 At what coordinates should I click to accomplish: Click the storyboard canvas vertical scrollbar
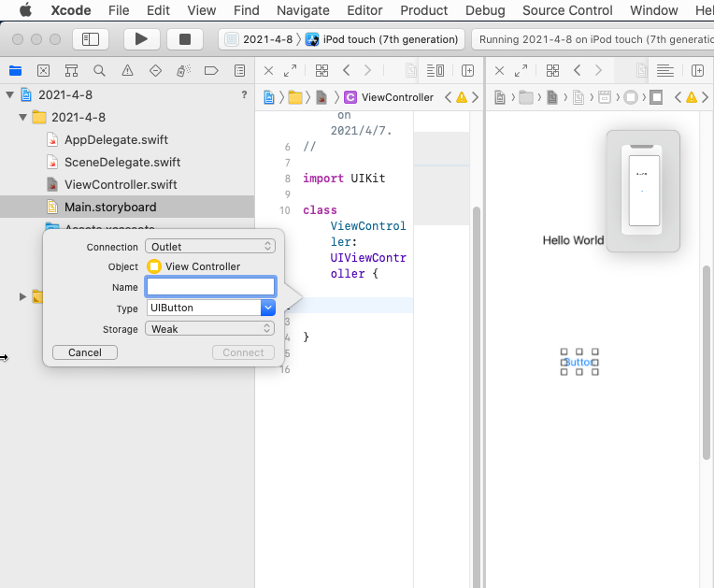707,362
